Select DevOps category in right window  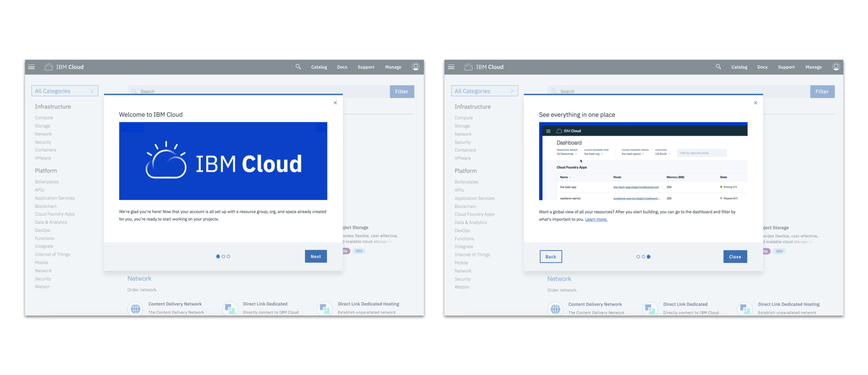point(462,231)
